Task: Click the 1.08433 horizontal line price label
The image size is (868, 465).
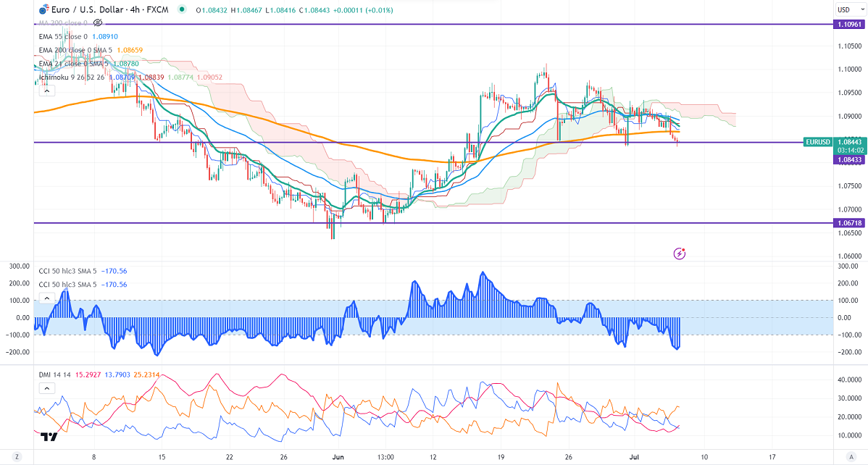Action: (849, 159)
